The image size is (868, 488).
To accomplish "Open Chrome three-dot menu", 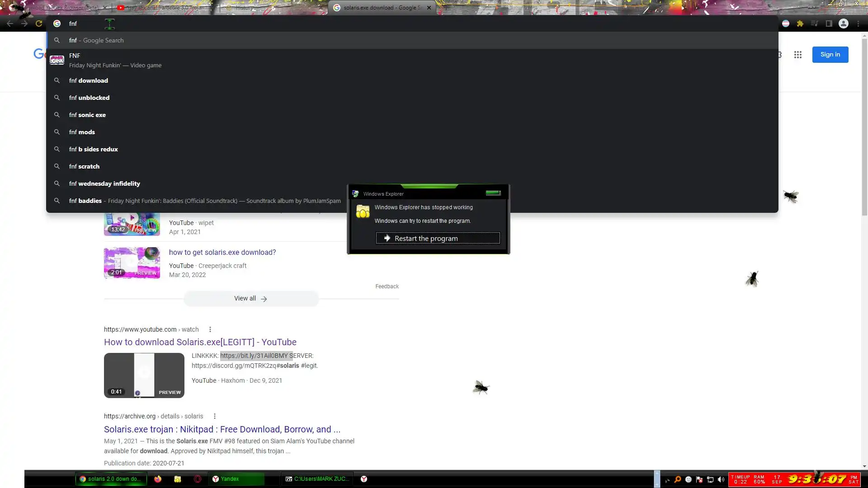I will point(858,23).
